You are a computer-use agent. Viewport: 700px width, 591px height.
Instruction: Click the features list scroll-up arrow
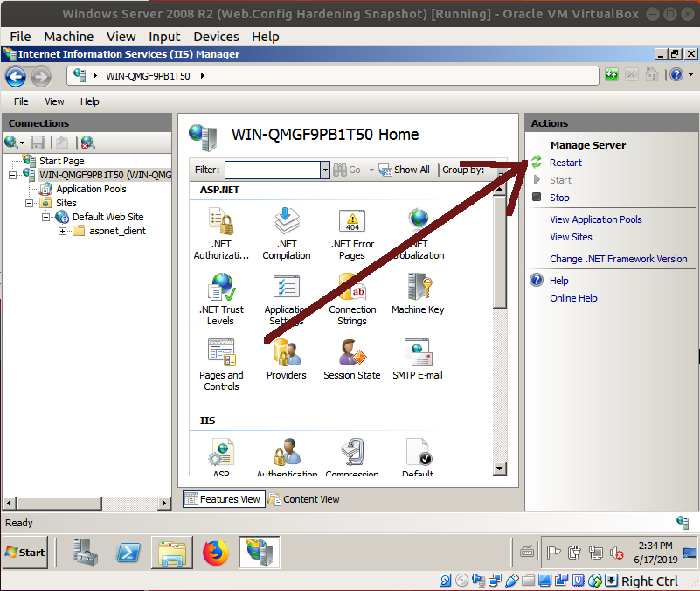click(x=500, y=188)
